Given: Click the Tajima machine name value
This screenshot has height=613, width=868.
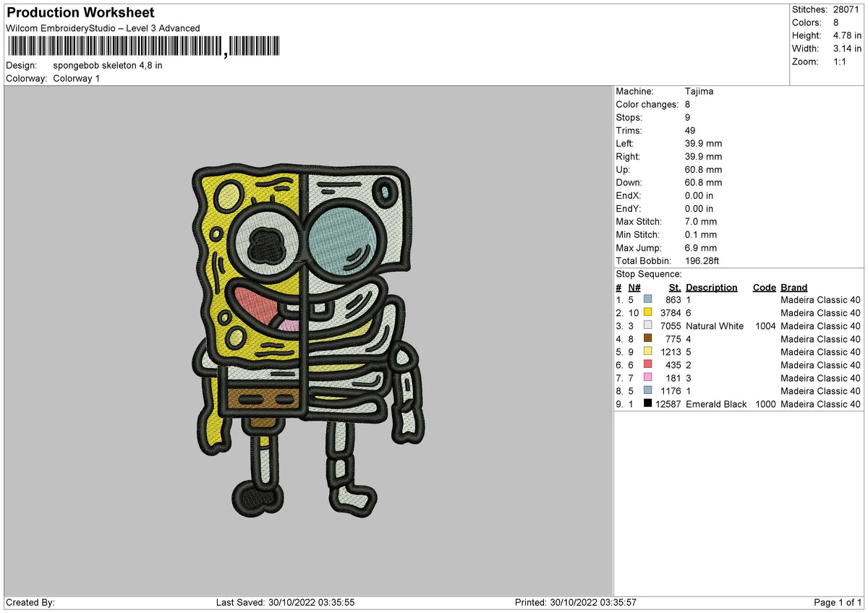Looking at the screenshot, I should click(700, 91).
